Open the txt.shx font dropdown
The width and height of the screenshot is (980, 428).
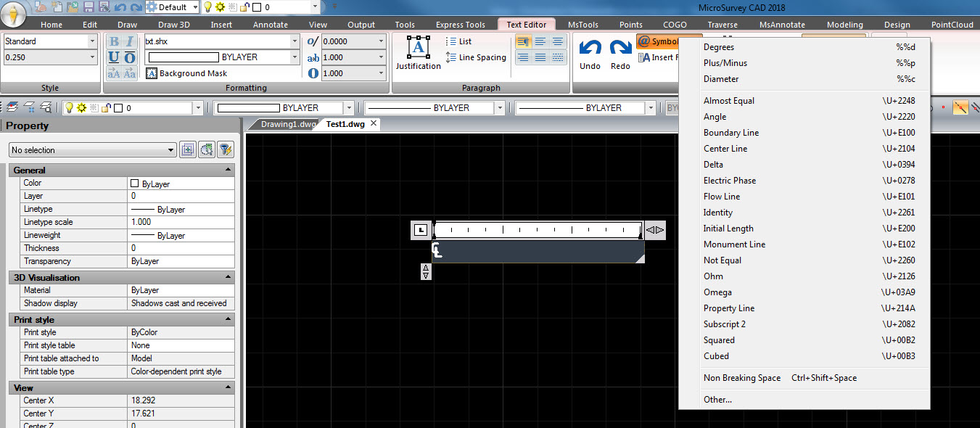(295, 41)
